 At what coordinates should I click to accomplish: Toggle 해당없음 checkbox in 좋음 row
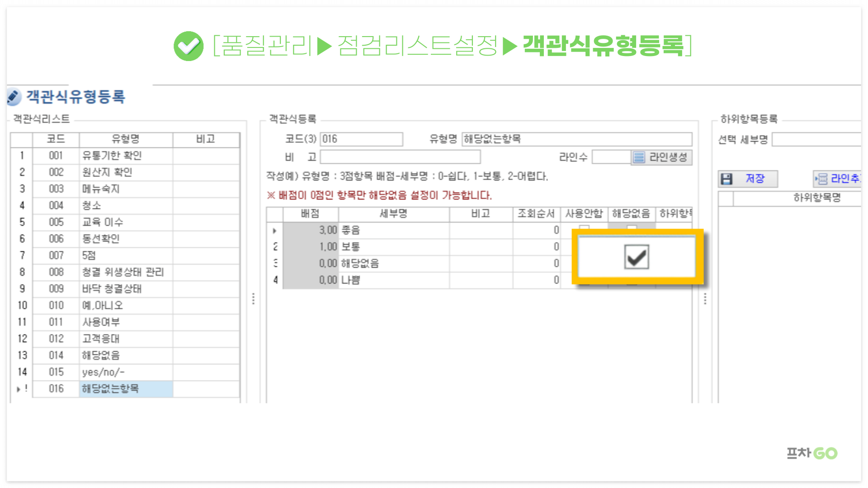coord(632,228)
